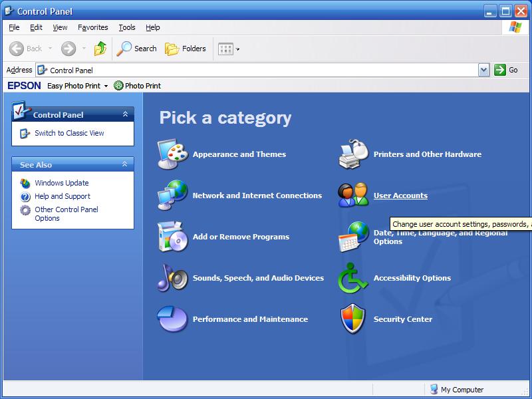Image resolution: width=532 pixels, height=399 pixels.
Task: Open the Help and Support link
Action: [63, 196]
